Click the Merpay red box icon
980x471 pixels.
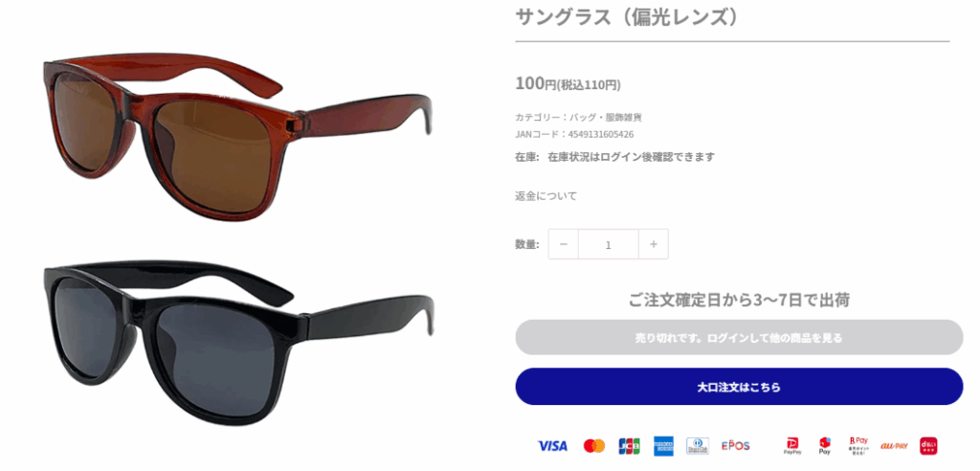coord(825,446)
